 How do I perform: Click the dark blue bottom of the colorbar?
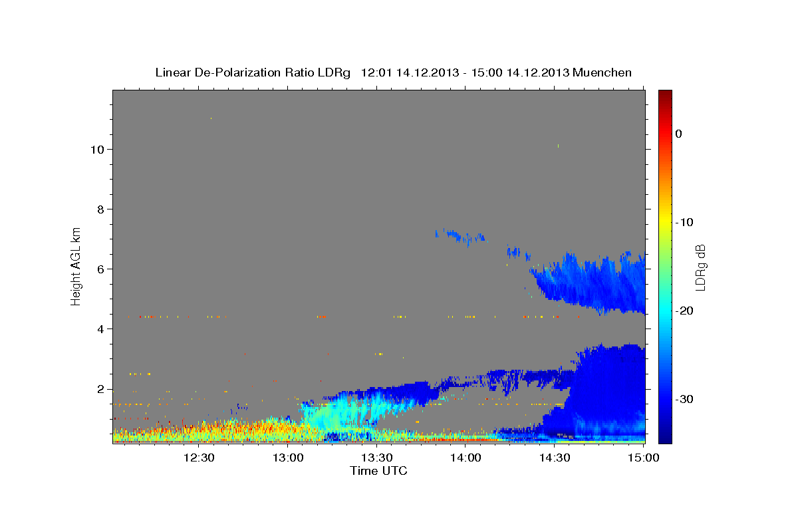pyautogui.click(x=665, y=436)
